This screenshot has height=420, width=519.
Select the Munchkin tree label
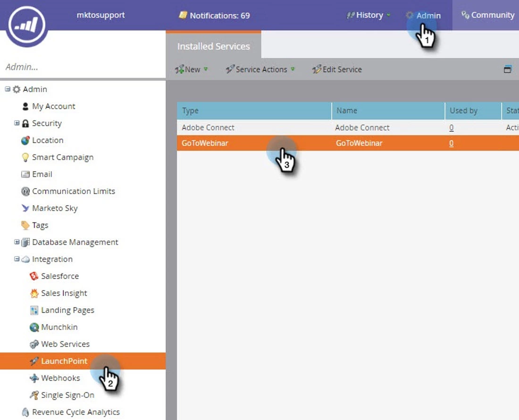[59, 328]
